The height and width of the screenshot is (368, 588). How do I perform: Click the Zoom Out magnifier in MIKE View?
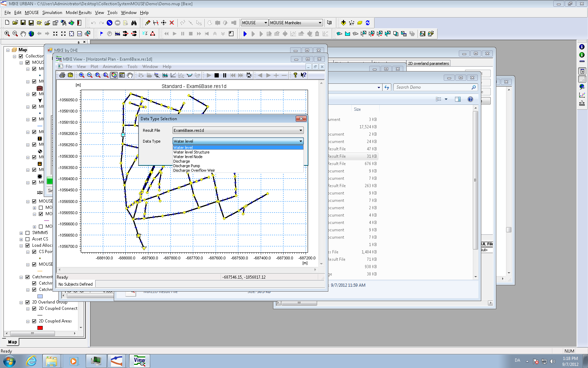[90, 75]
